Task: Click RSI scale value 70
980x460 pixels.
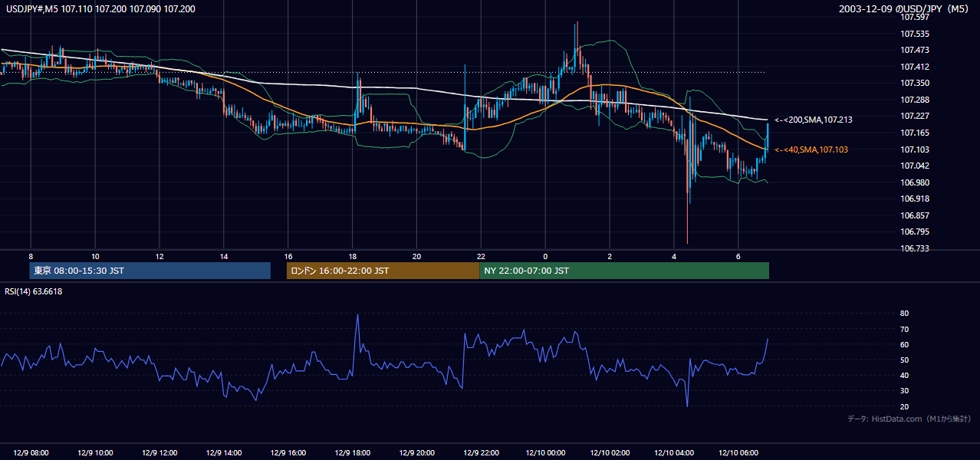Action: point(904,329)
